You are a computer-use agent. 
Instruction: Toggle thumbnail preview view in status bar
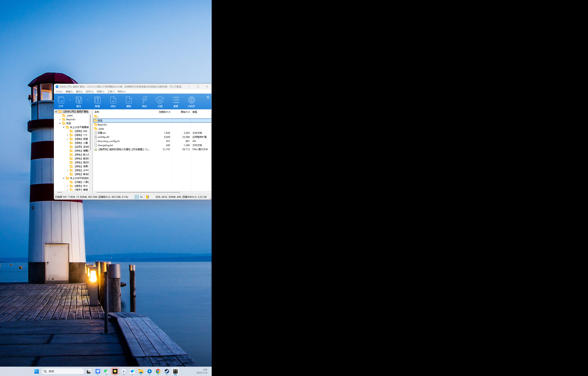point(142,197)
